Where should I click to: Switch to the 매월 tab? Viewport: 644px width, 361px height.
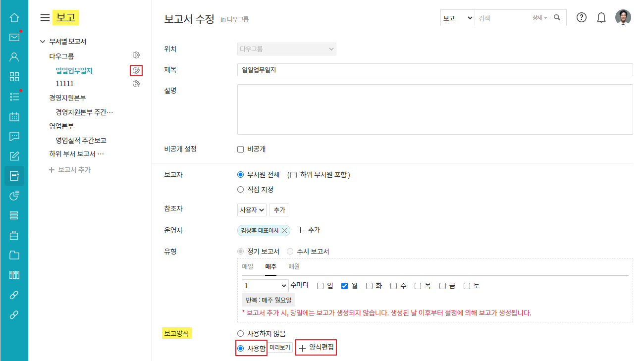(294, 266)
